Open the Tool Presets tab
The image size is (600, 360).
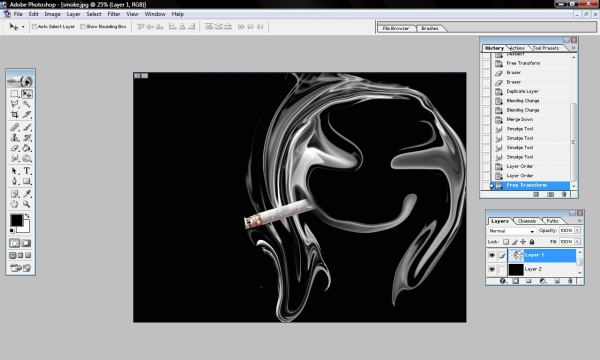tap(546, 48)
